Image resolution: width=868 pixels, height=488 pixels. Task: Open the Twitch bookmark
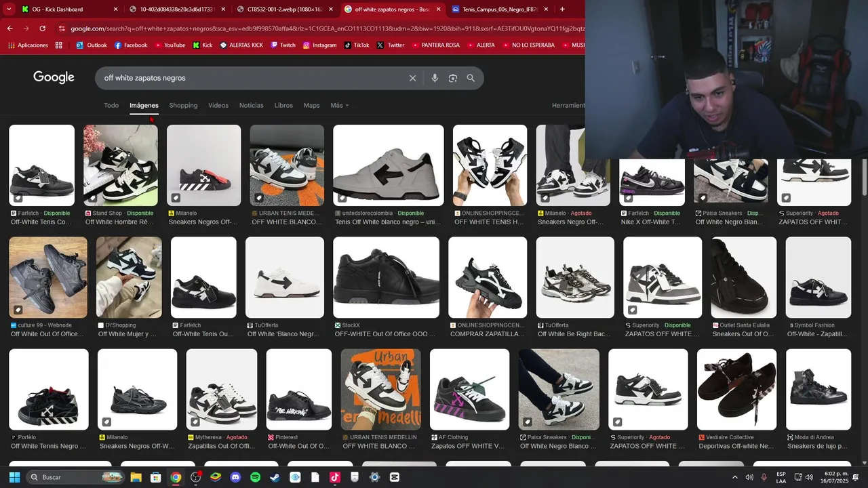pos(283,45)
